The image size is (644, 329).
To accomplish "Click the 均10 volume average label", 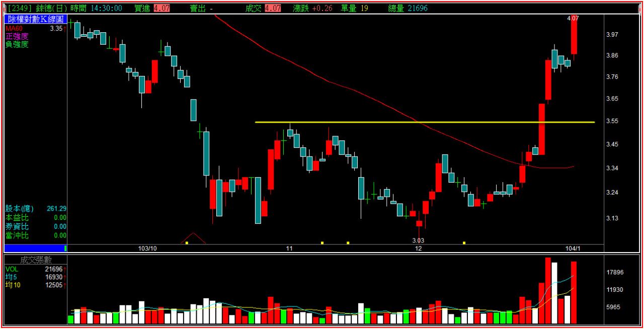I will (14, 285).
